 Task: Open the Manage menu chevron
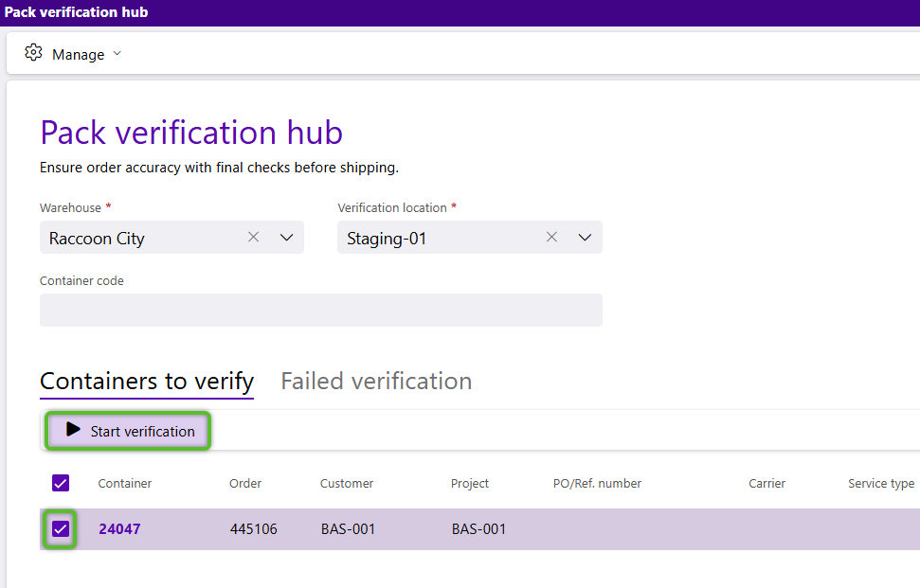[x=117, y=53]
